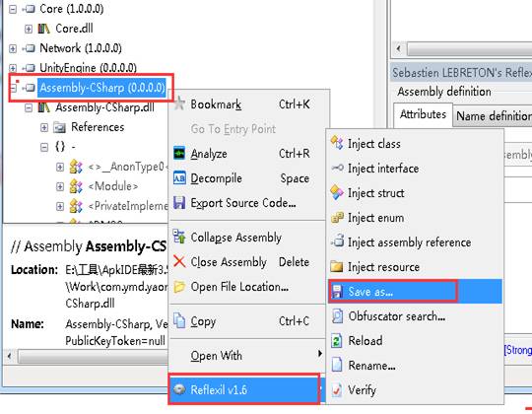Screen dimensions: 532x414
Task: Click the Inject class icon
Action: 337,143
